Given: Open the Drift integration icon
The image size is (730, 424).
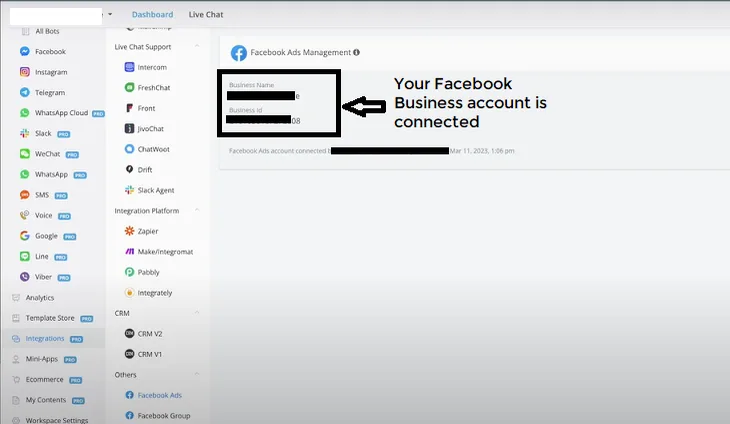Looking at the screenshot, I should 129,169.
